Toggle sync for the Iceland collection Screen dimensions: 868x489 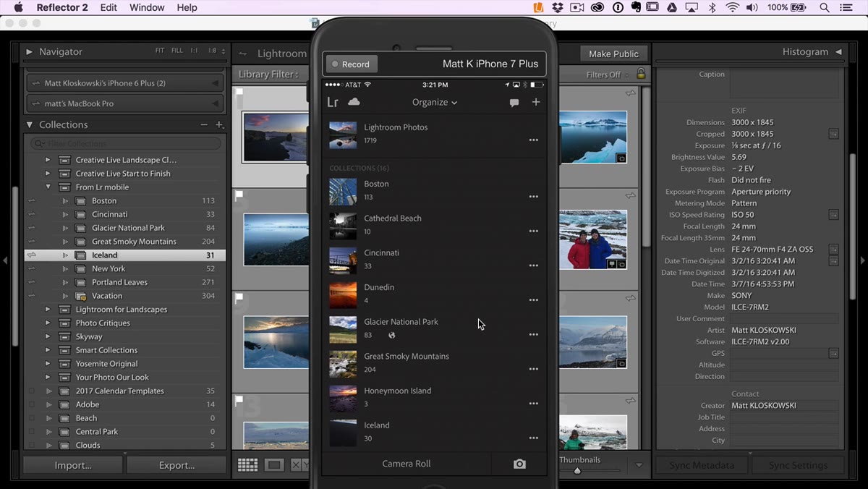coord(31,255)
